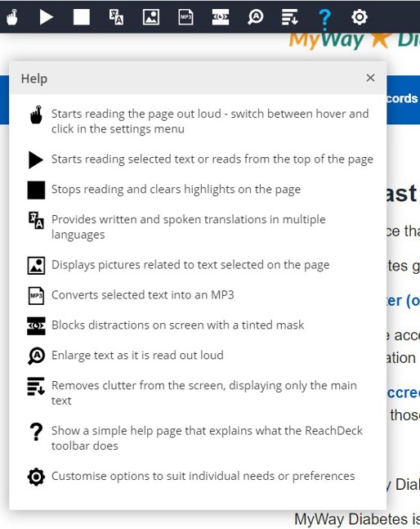Screen dimensions: 420x529
Task: Open the Picture Dictionary toolbar icon
Action: [151, 17]
